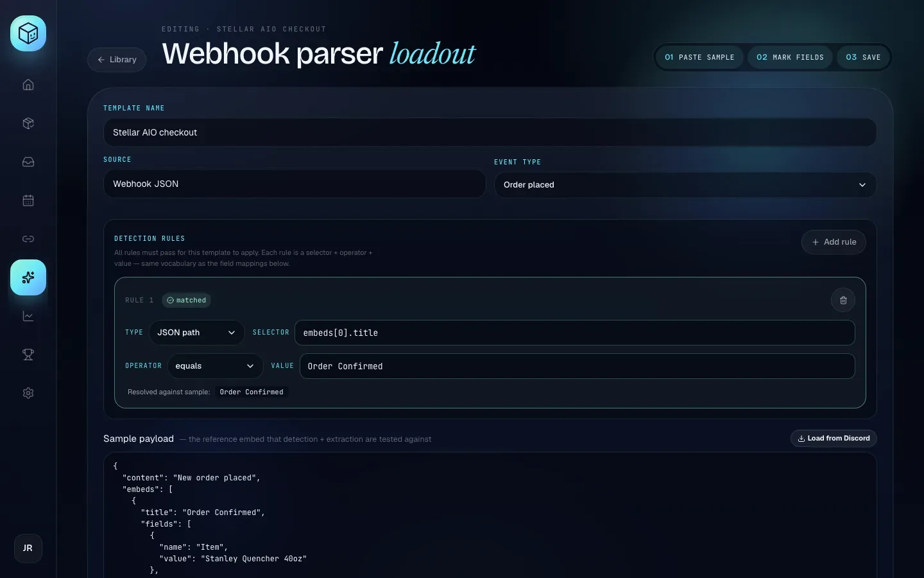Switch to 03 Save step

(x=863, y=57)
